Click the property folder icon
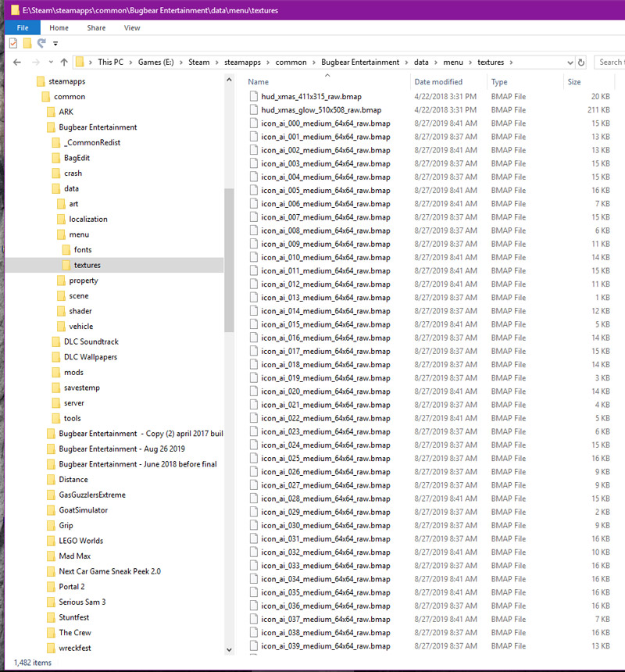Image resolution: width=625 pixels, height=672 pixels. 61,281
